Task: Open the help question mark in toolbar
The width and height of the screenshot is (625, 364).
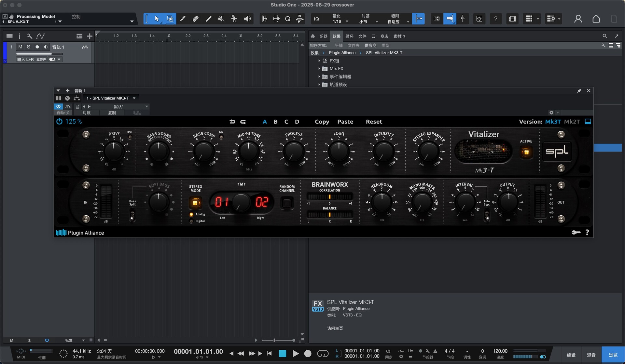Action: (x=496, y=19)
